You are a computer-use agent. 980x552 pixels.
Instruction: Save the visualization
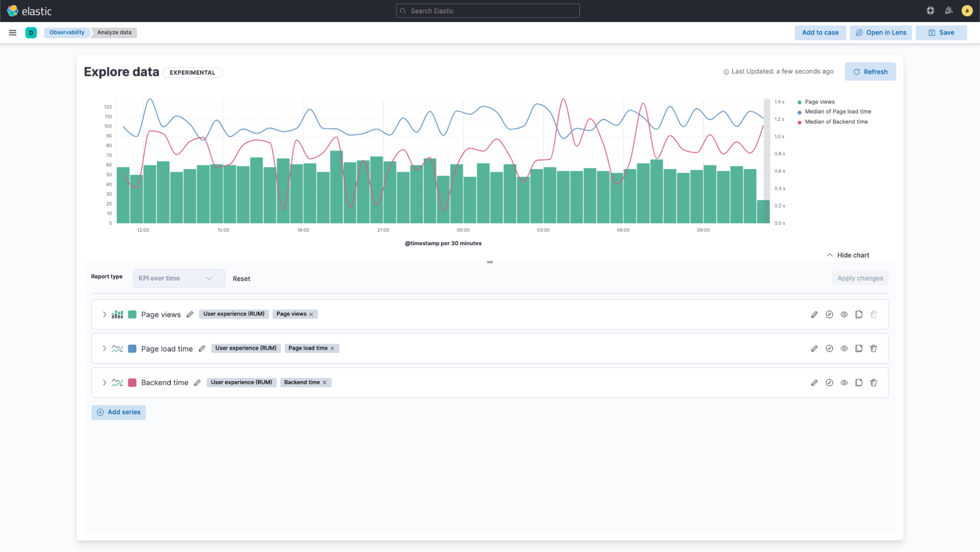pos(941,33)
